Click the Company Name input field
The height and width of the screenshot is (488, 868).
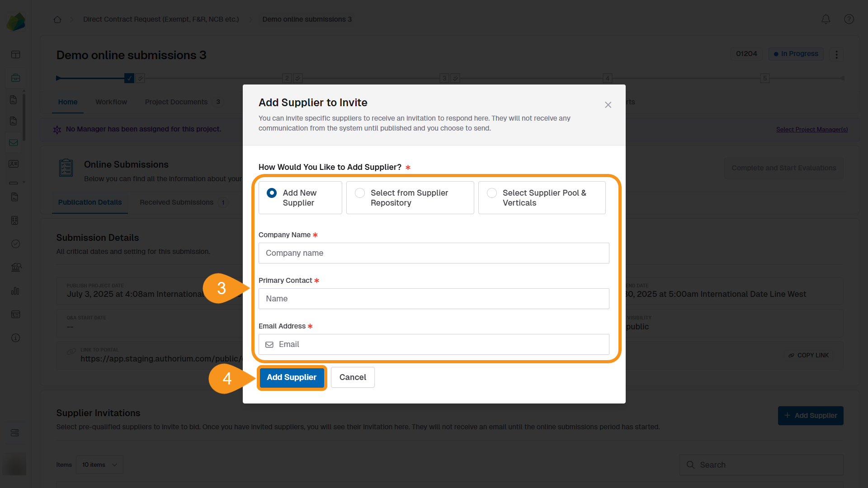pos(434,253)
